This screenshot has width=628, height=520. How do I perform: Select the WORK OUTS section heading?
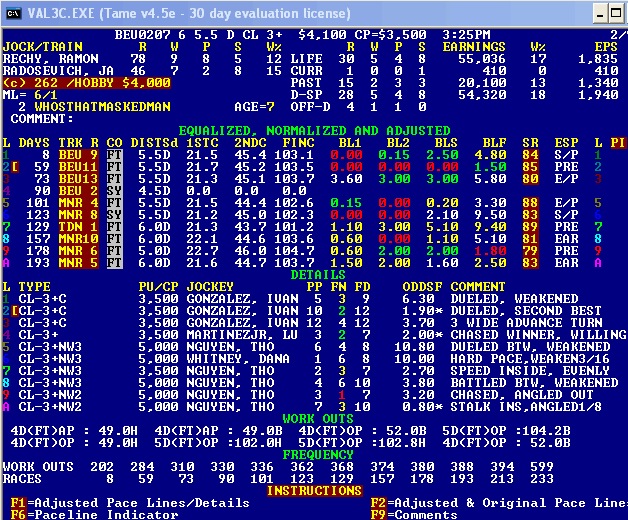pyautogui.click(x=318, y=419)
